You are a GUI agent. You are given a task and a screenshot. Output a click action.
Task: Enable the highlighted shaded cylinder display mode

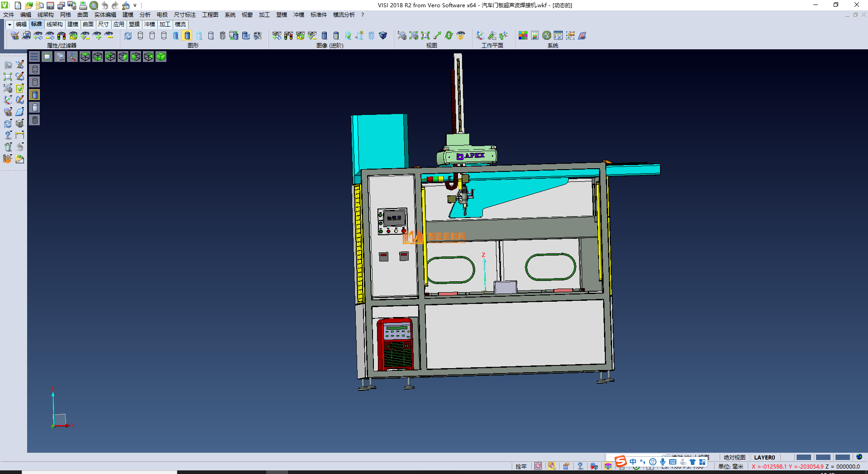(187, 35)
